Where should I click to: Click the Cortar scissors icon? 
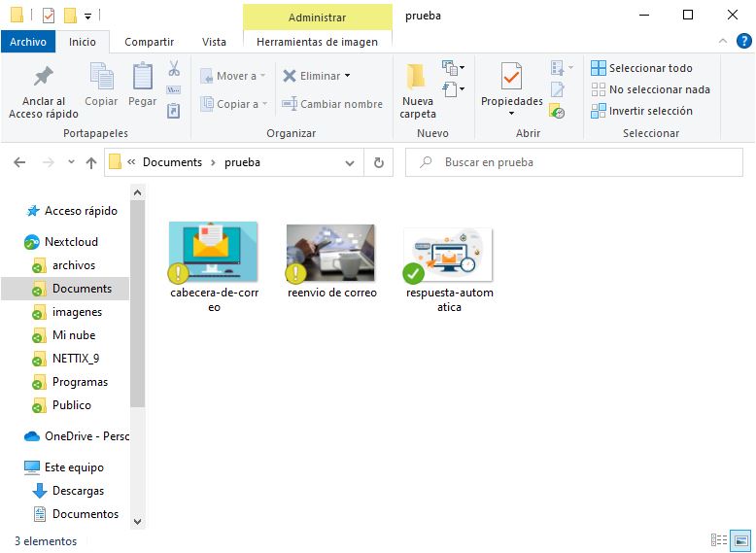(174, 69)
